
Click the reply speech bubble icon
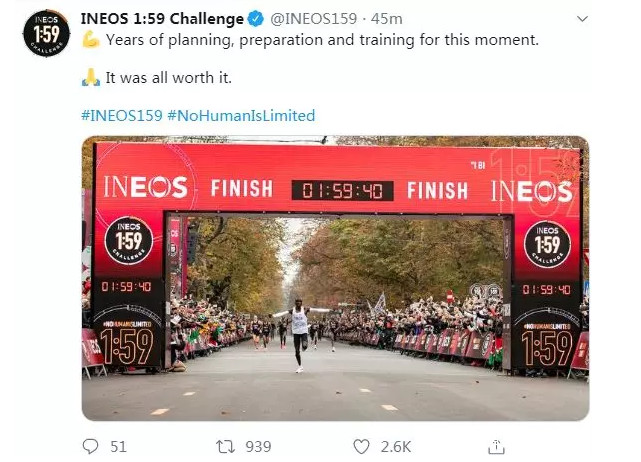[x=91, y=446]
